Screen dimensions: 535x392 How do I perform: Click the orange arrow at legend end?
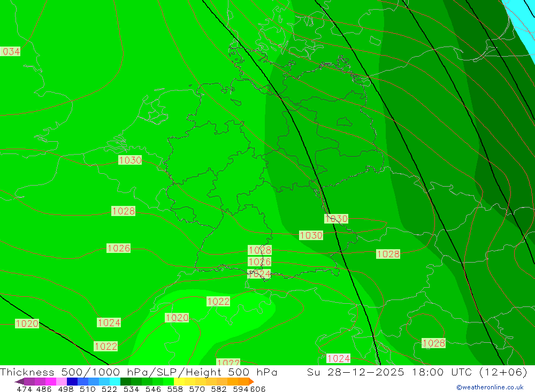tap(251, 381)
